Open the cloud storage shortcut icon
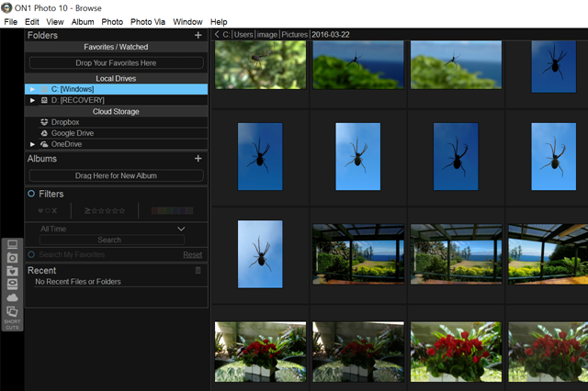 (13, 297)
